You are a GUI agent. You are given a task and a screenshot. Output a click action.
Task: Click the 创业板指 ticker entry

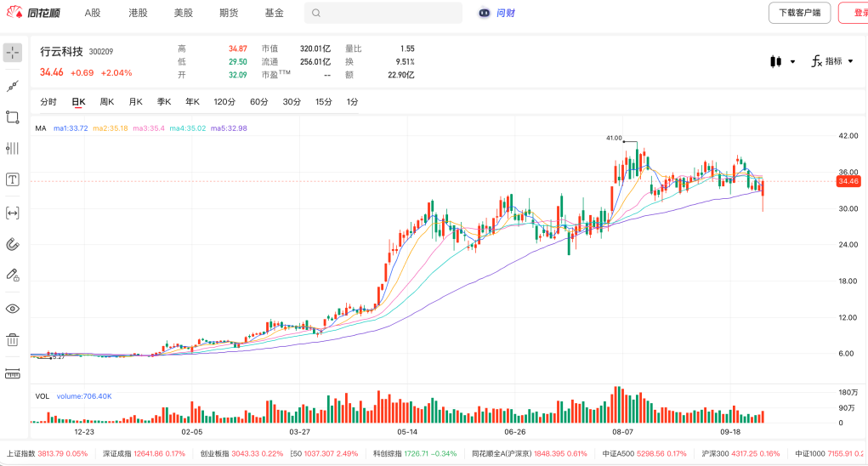[x=241, y=454]
